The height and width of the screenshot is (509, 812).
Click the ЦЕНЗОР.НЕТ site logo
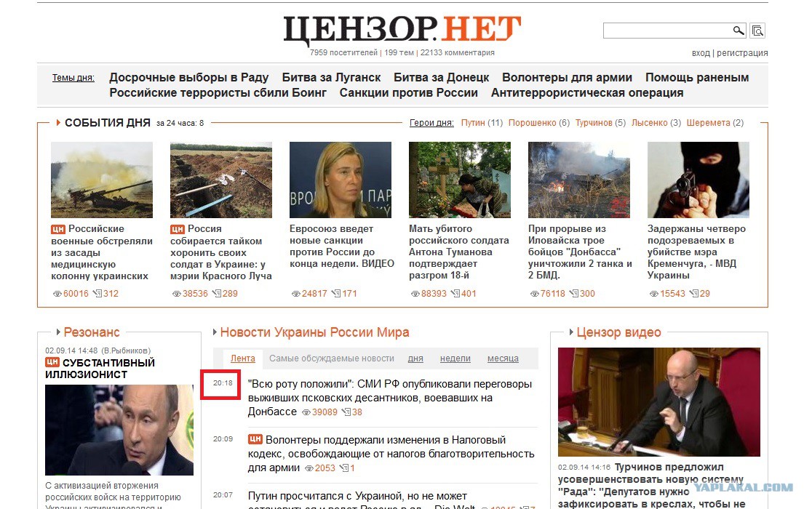[x=402, y=30]
